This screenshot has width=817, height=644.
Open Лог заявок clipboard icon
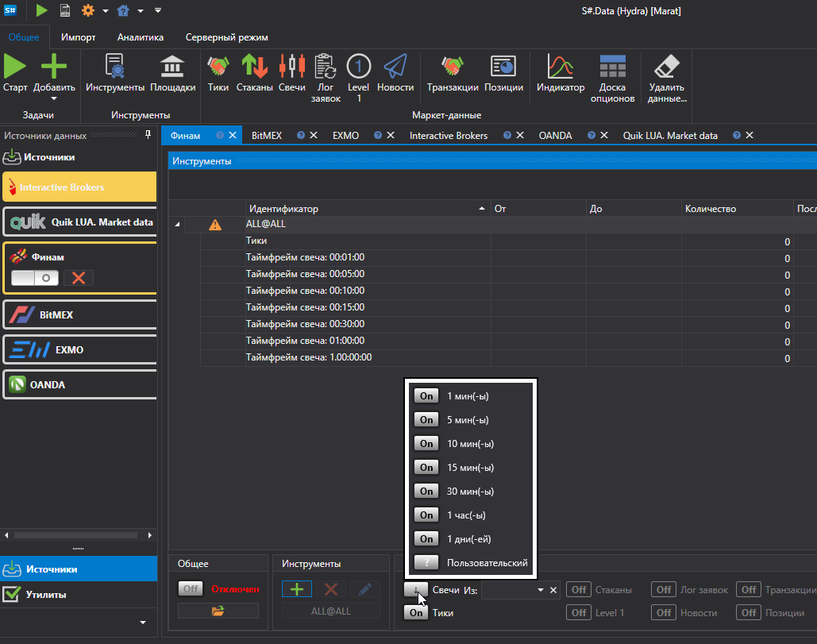[x=326, y=67]
